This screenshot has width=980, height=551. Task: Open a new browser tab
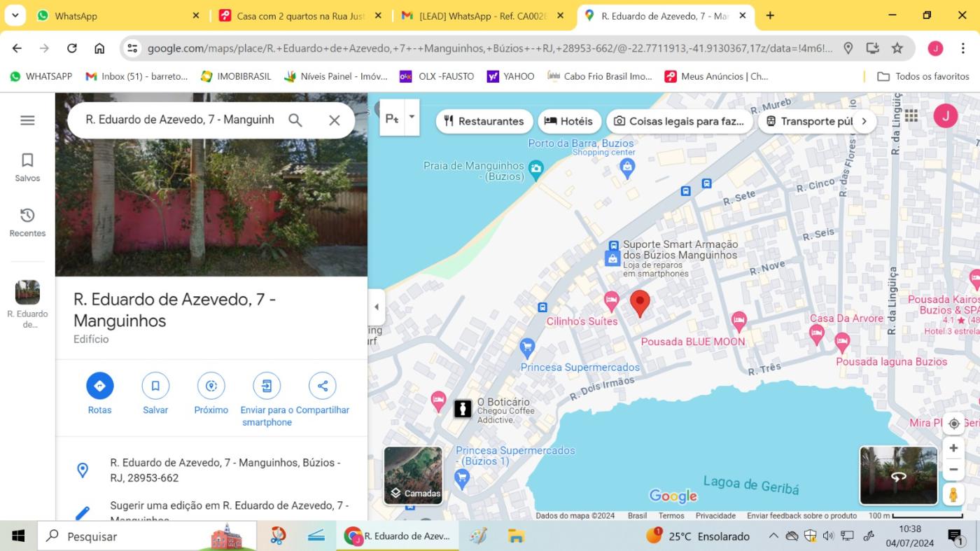pos(770,15)
